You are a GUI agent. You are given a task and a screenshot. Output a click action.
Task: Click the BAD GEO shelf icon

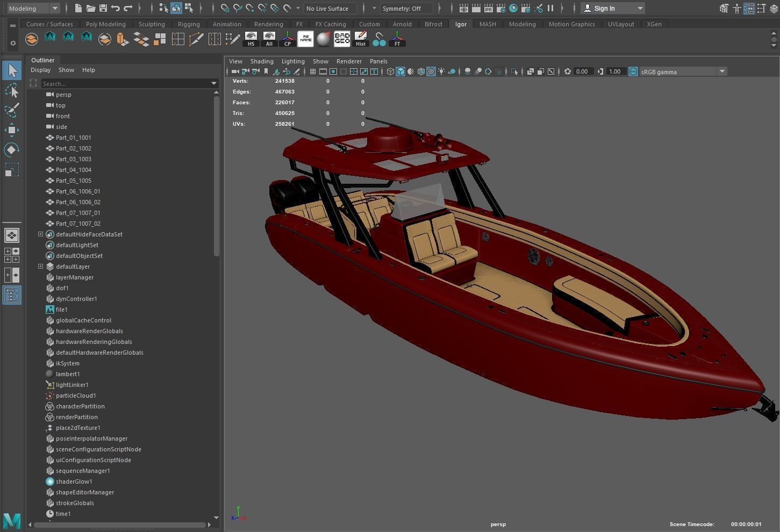342,39
